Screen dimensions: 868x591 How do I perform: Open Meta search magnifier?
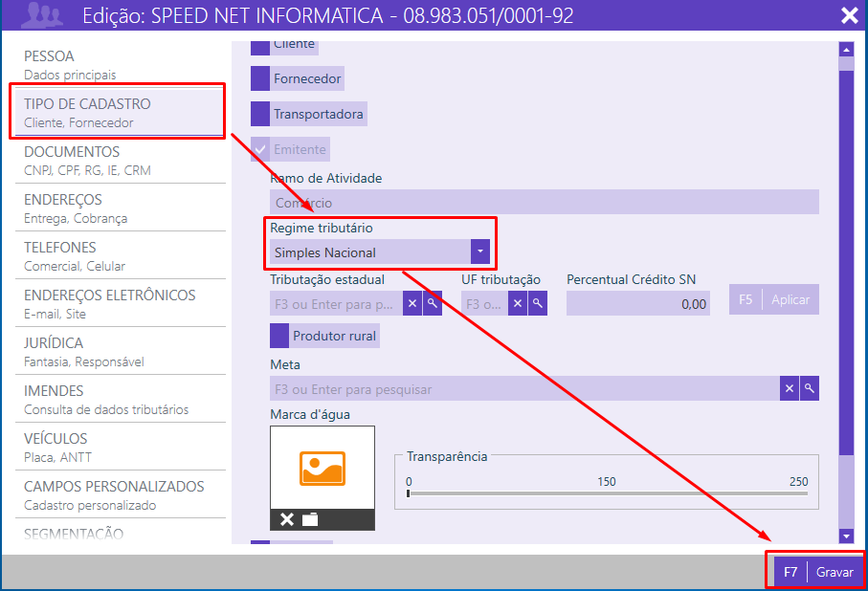coord(810,388)
